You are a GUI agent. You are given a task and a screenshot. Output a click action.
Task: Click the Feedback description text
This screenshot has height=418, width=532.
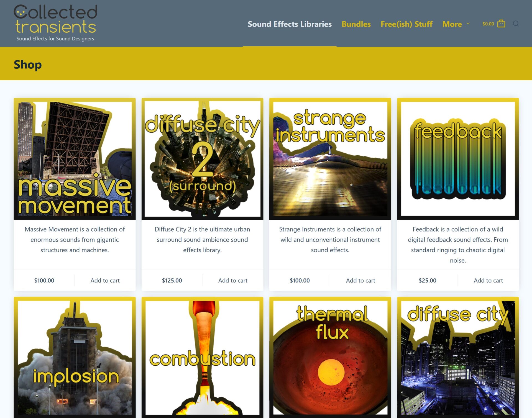coord(458,245)
